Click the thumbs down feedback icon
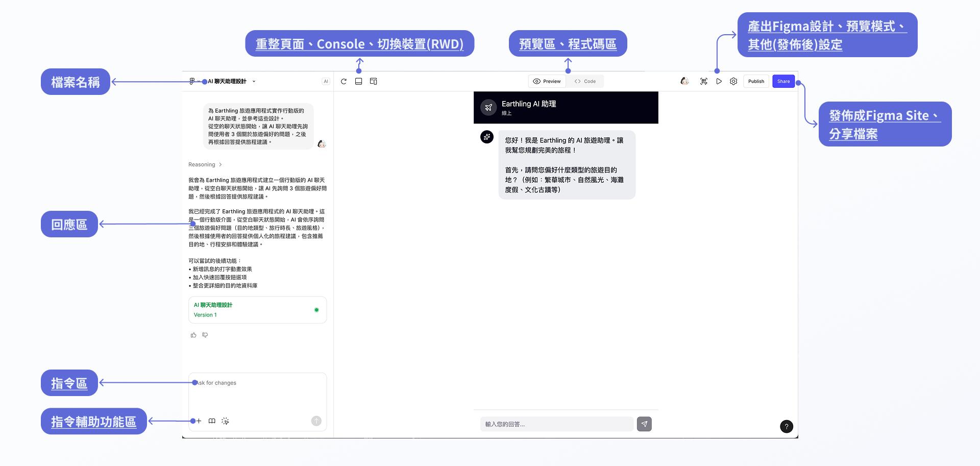 click(x=205, y=335)
